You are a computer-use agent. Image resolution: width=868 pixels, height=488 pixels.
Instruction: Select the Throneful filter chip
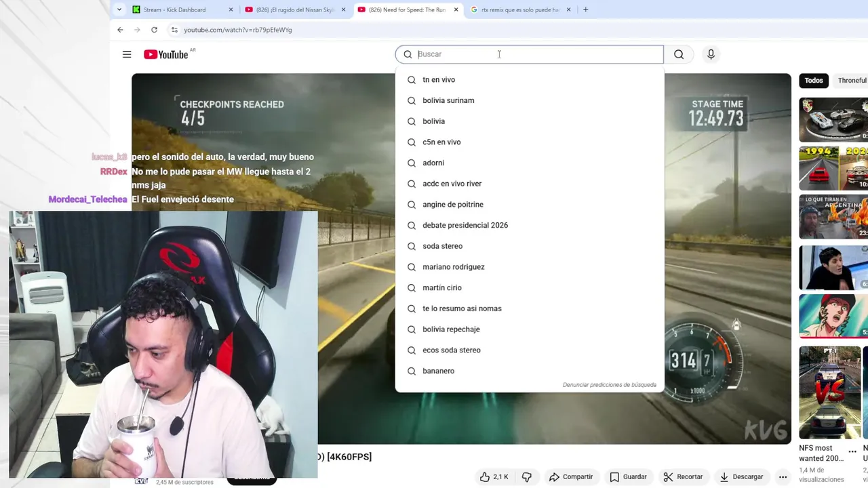click(x=852, y=80)
